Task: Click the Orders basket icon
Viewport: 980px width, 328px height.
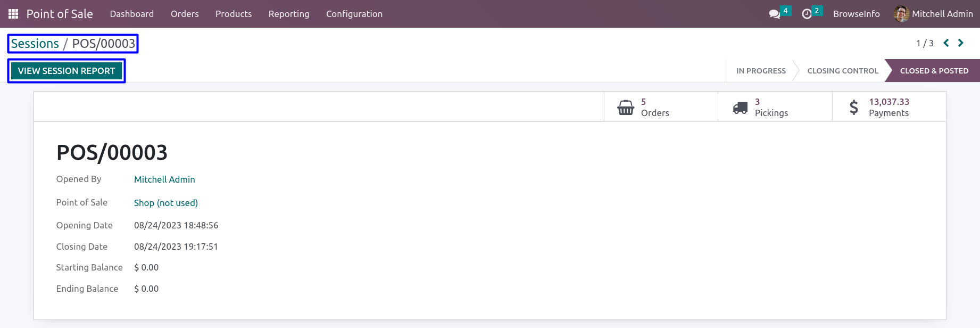Action: point(626,107)
